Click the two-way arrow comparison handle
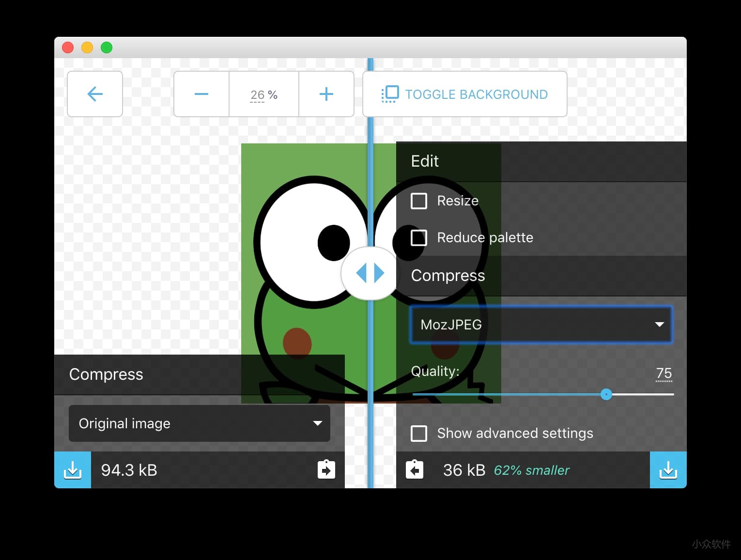Viewport: 741px width, 560px height. [370, 273]
